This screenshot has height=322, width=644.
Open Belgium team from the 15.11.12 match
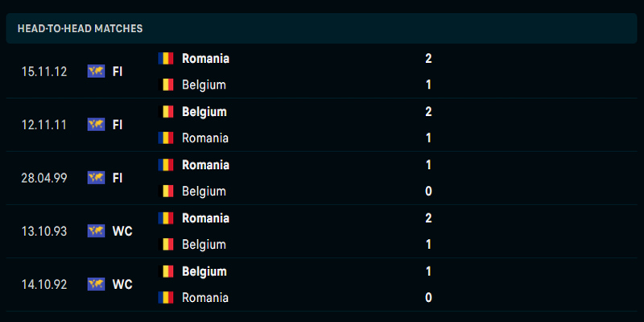click(x=204, y=85)
